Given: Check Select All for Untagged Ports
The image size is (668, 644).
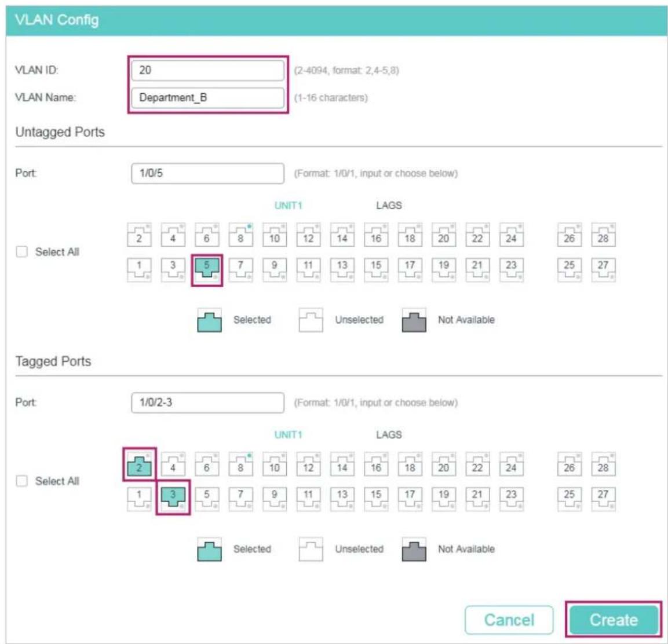Looking at the screenshot, I should coord(22,252).
